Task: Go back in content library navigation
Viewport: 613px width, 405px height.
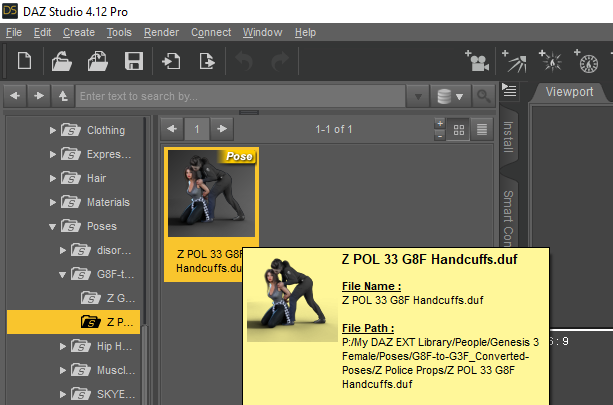Action: 15,96
